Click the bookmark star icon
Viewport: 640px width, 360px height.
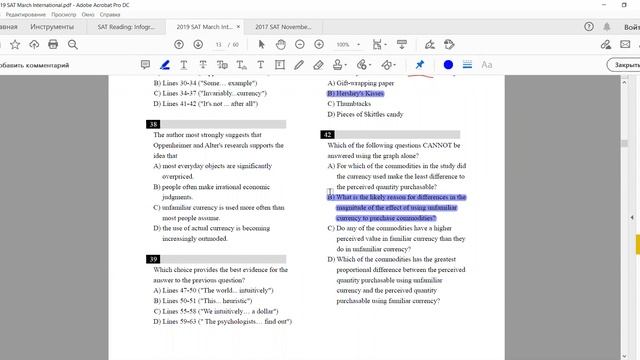pyautogui.click(x=15, y=44)
